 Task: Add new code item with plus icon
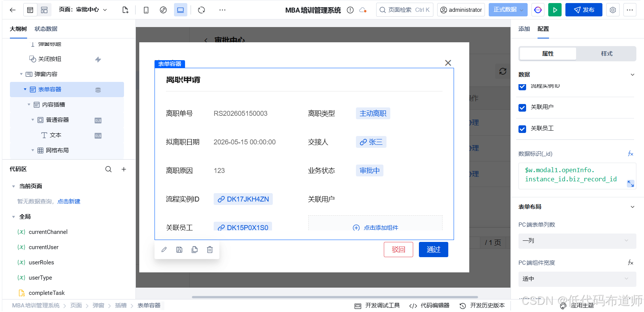tap(124, 169)
